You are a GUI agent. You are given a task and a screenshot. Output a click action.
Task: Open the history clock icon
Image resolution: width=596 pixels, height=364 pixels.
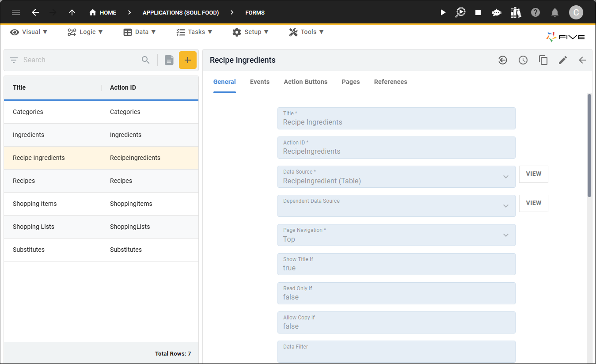coord(523,60)
